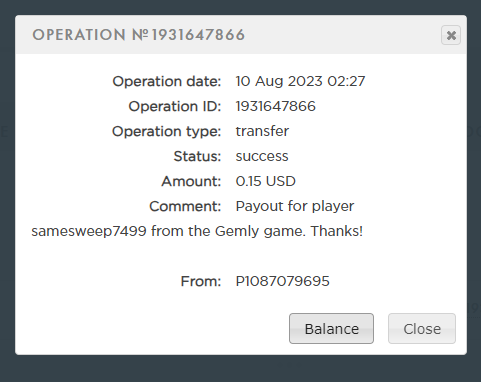The image size is (481, 382).
Task: Click the Status label
Action: coord(197,156)
